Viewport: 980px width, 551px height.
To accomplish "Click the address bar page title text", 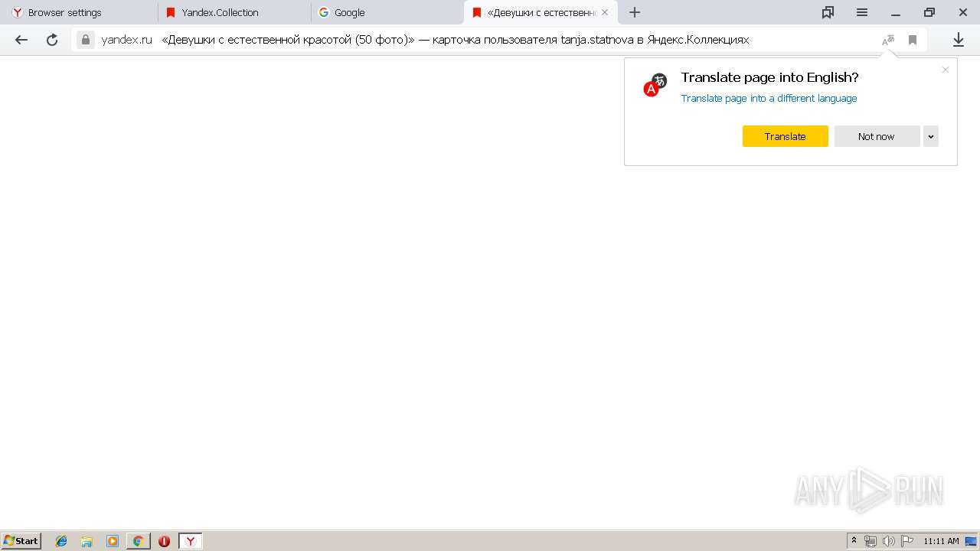I will [x=456, y=40].
